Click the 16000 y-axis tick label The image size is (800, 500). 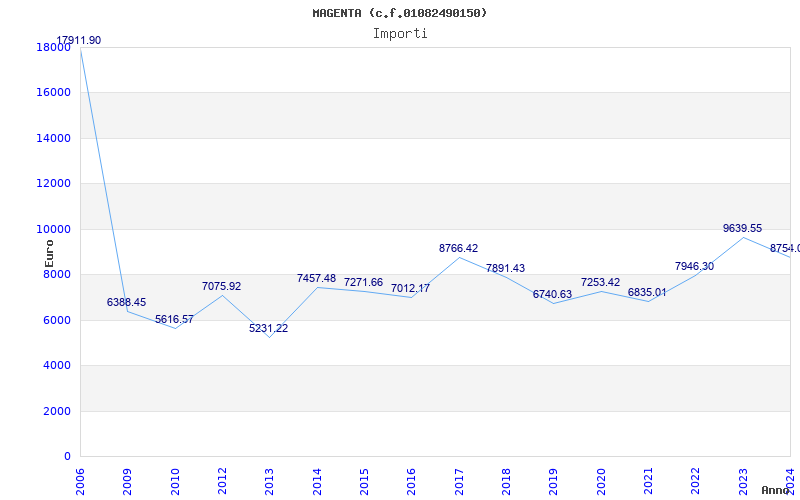(53, 92)
